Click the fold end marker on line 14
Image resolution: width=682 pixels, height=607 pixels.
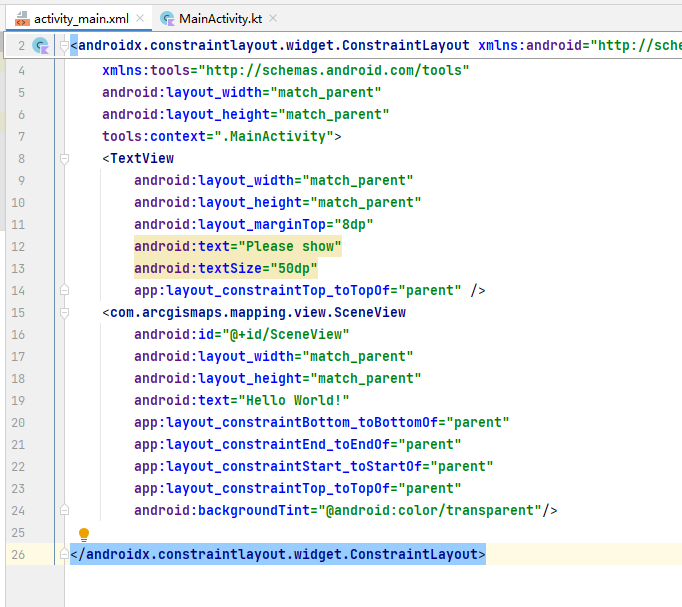point(64,290)
